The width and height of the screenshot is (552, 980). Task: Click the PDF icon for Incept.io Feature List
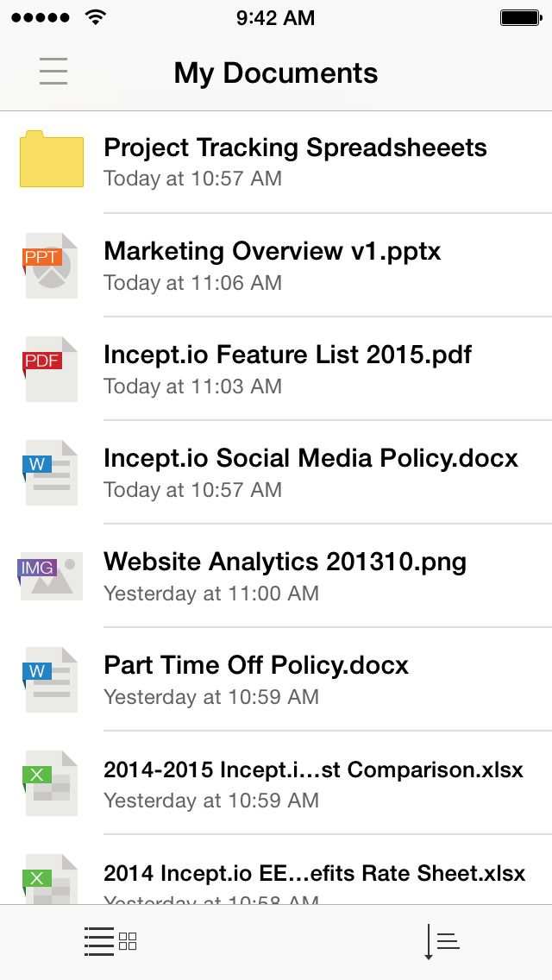(49, 368)
